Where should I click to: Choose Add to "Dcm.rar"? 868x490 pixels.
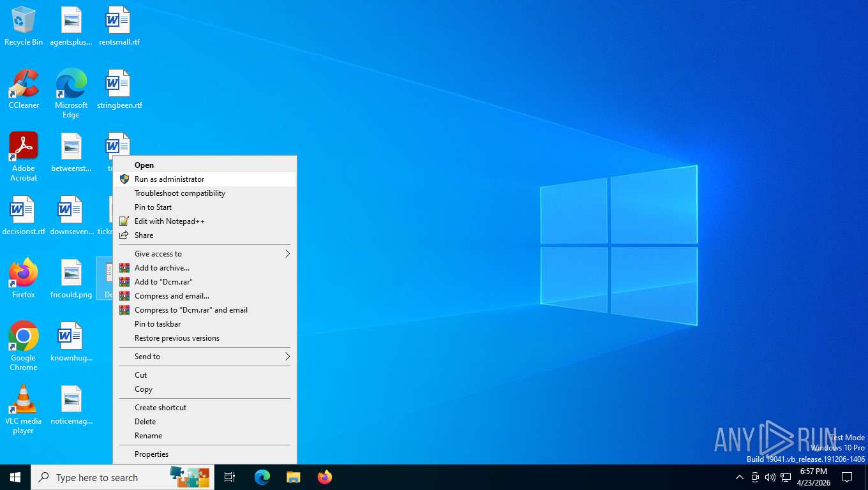click(205, 282)
